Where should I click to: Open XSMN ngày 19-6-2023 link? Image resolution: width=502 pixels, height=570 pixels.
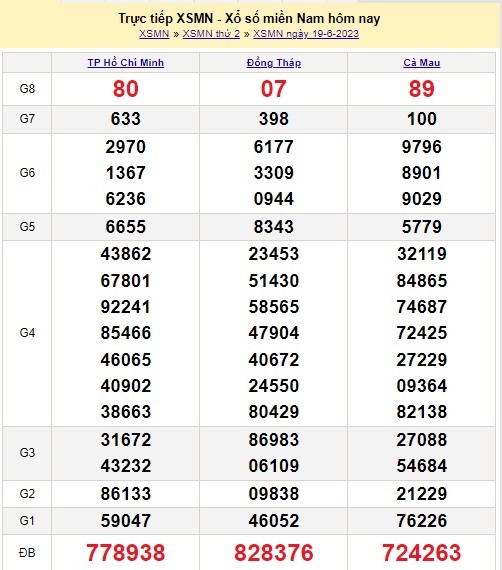tap(306, 34)
